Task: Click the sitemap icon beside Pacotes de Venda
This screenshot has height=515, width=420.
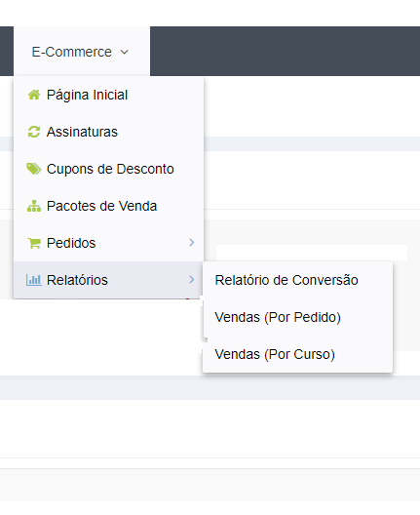Action: 34,206
